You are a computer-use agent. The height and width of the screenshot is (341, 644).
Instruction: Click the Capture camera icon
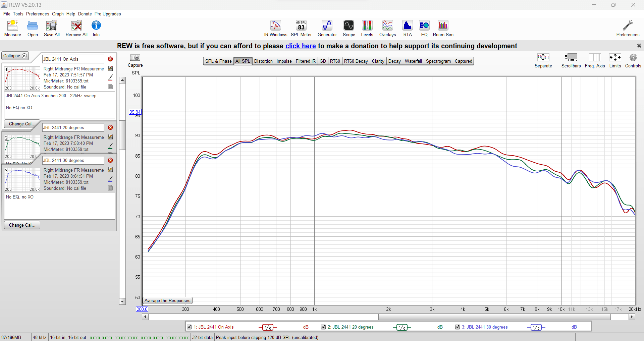[135, 60]
